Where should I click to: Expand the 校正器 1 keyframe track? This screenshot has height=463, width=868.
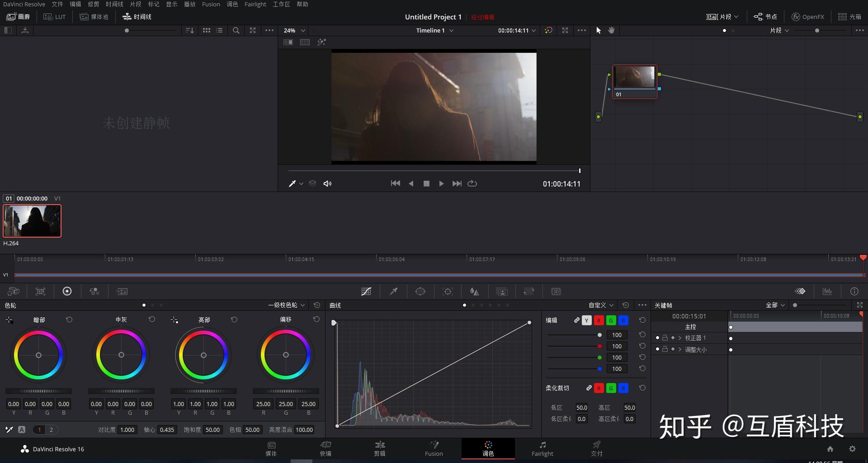coord(679,338)
